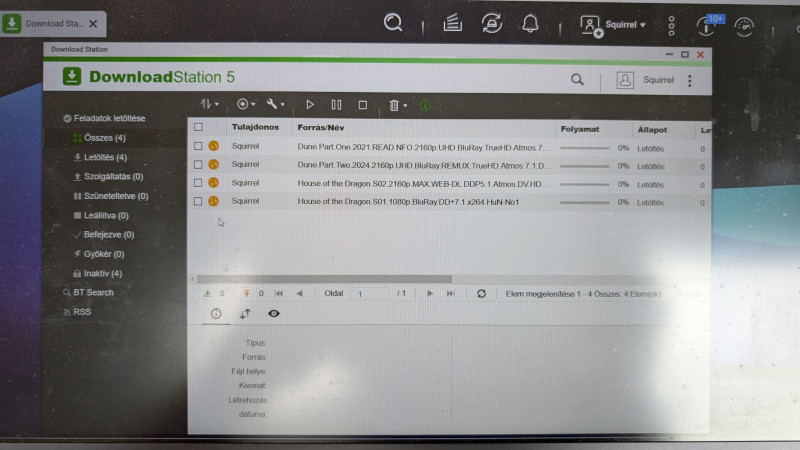Open BT Search in sidebar
This screenshot has height=450, width=800.
pyautogui.click(x=88, y=292)
